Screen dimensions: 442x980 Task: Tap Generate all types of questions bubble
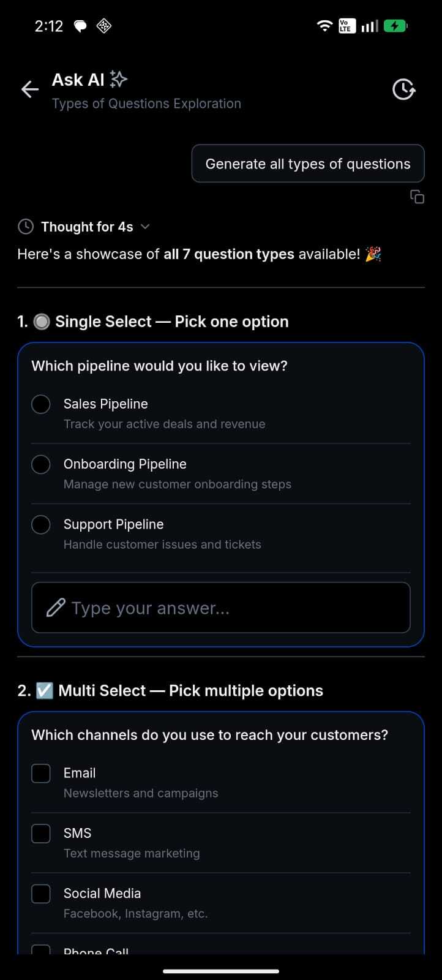coord(308,164)
